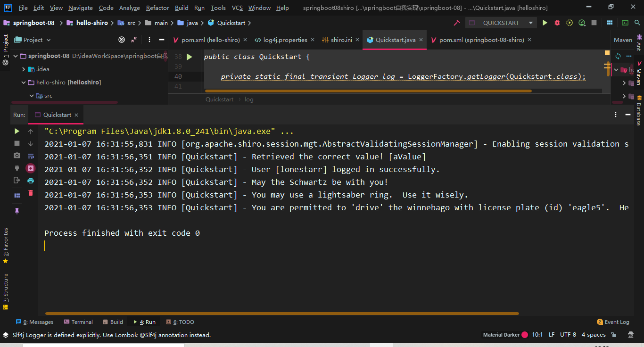The width and height of the screenshot is (644, 347).
Task: Click the editor horizontal scrollbar
Action: tap(368, 91)
